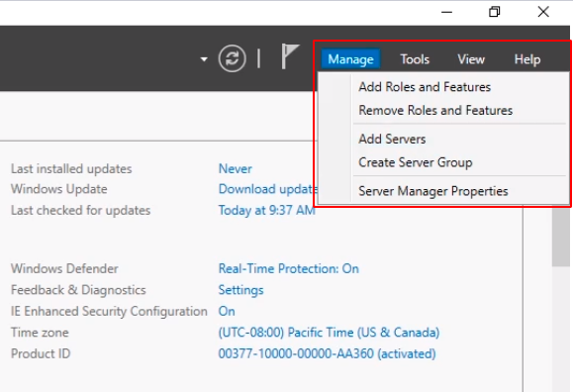
Task: Close the Server Manager window
Action: pos(543,12)
